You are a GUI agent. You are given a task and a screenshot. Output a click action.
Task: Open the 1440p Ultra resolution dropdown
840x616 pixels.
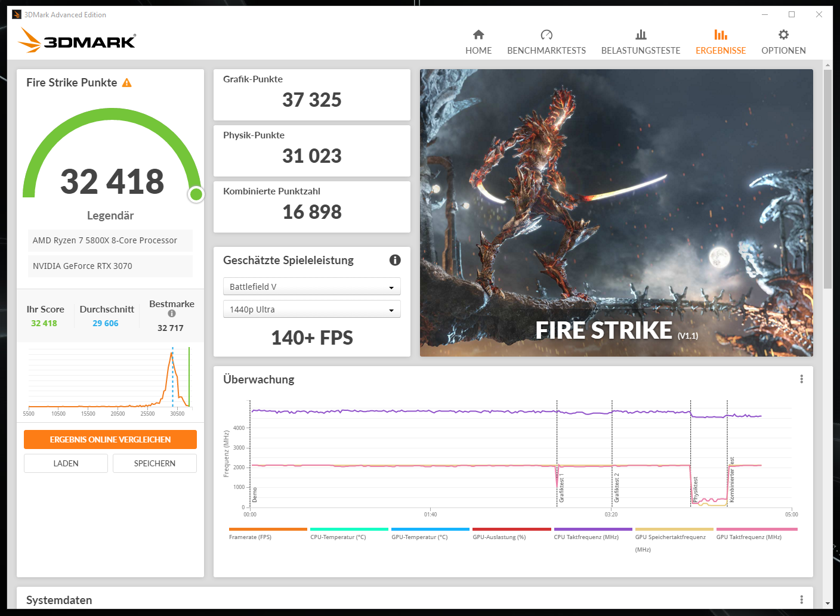tap(312, 309)
